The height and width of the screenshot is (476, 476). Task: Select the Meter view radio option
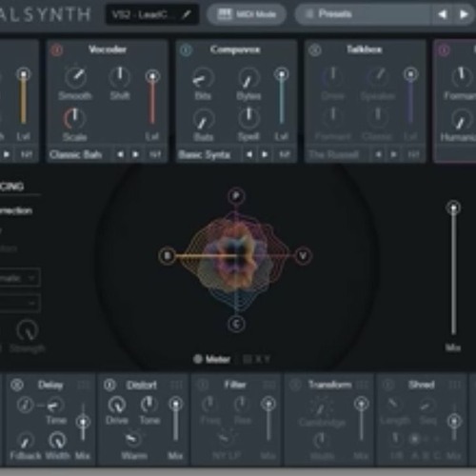point(211,359)
